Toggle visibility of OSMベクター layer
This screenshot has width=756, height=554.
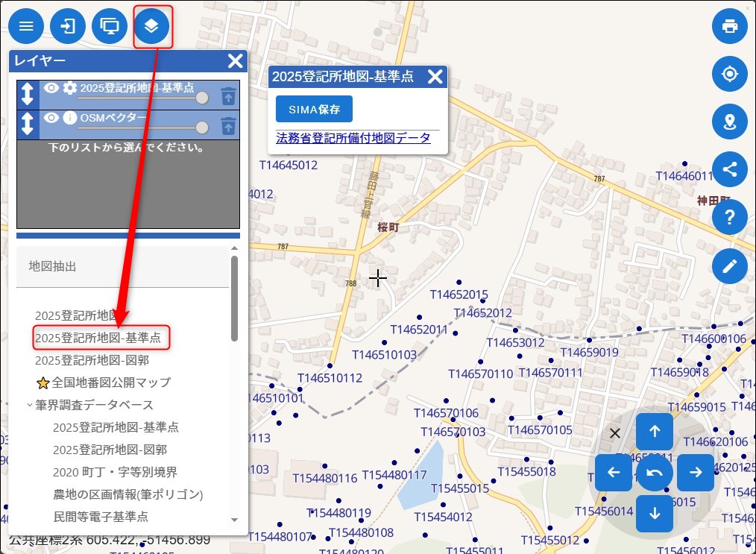51,118
